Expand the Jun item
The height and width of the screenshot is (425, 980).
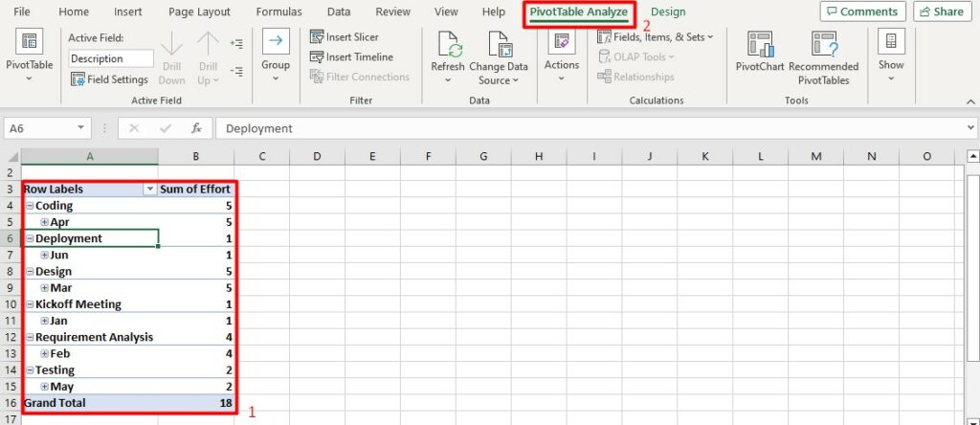click(x=44, y=255)
